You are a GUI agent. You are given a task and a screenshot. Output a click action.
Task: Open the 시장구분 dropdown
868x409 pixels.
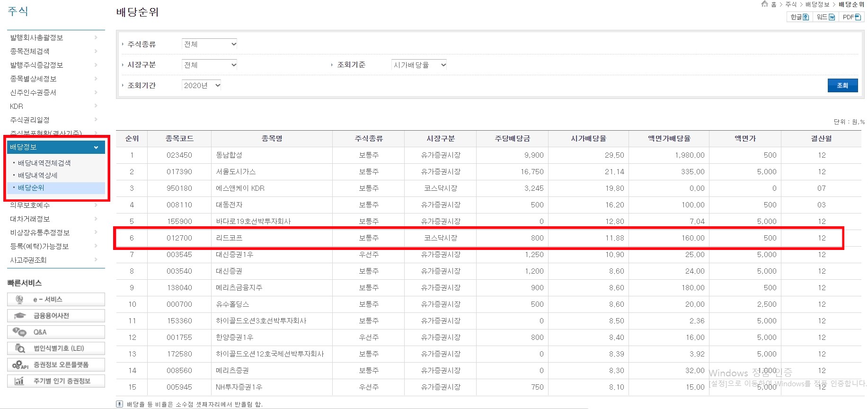210,65
